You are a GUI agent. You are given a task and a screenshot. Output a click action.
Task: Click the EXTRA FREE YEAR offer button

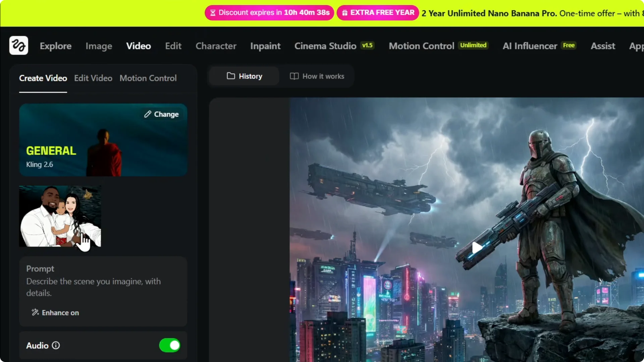pos(377,13)
